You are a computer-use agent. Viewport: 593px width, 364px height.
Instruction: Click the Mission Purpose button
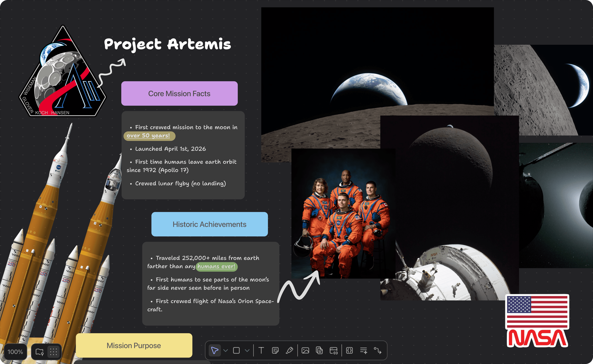(134, 345)
